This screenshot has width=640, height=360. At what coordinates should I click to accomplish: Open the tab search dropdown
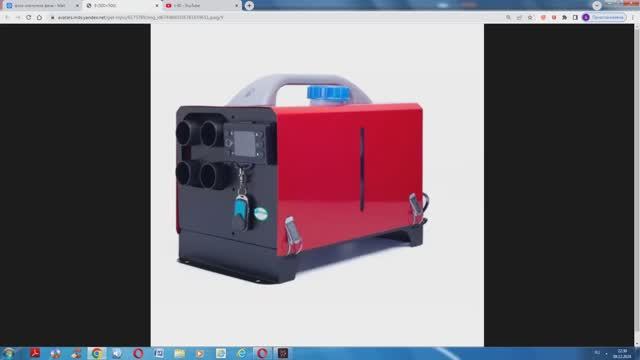(x=597, y=5)
